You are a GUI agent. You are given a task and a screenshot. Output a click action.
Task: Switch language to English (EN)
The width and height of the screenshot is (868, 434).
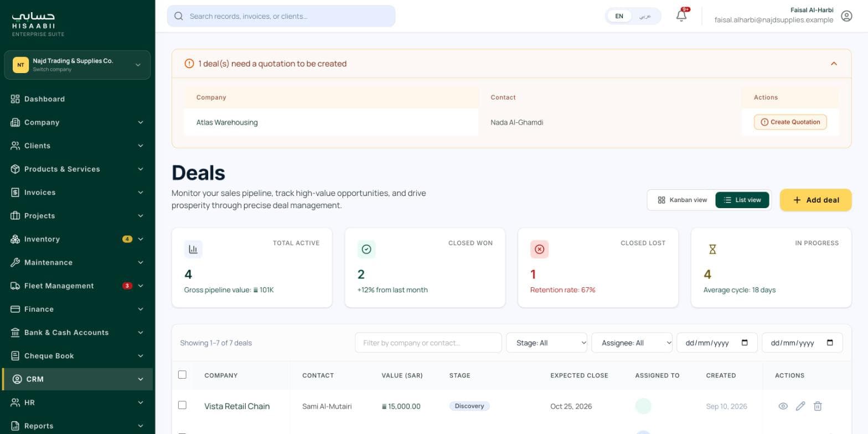click(x=619, y=16)
